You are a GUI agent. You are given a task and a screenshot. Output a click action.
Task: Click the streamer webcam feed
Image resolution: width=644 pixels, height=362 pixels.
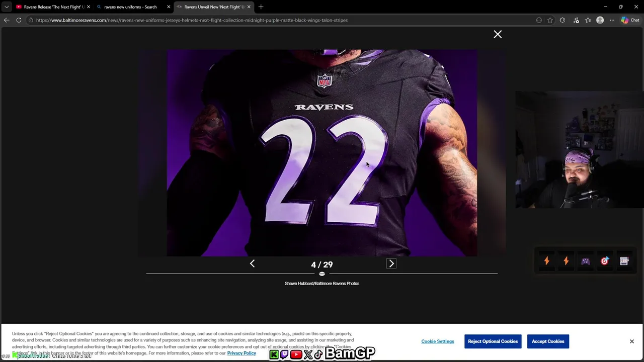[x=579, y=149]
